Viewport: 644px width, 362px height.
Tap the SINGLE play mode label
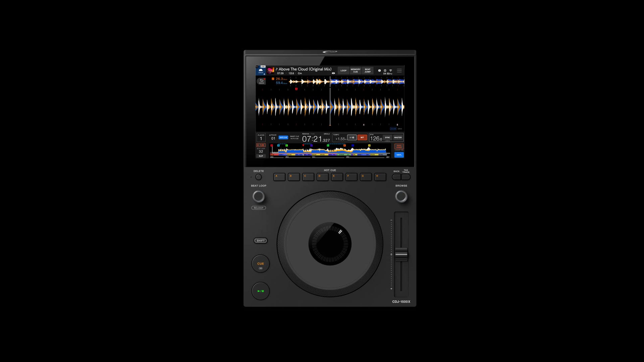[x=327, y=134]
